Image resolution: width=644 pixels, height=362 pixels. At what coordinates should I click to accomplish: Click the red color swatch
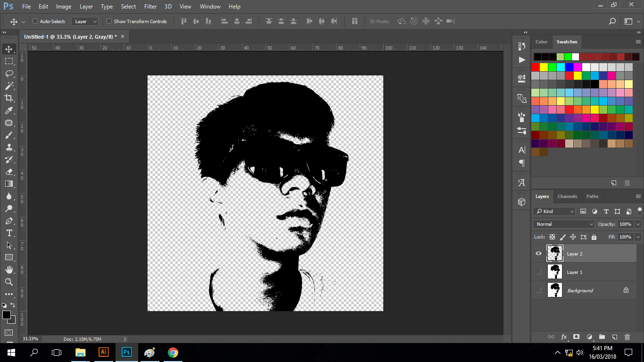tap(536, 67)
